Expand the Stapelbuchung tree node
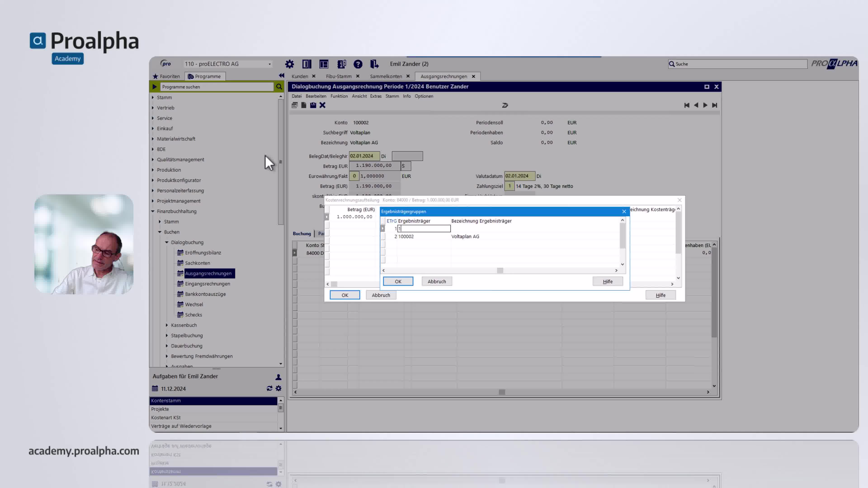Image resolution: width=868 pixels, height=488 pixels. point(167,335)
